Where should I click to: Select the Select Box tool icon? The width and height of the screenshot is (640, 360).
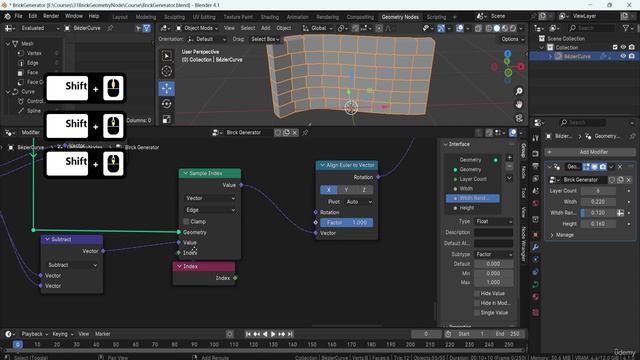click(167, 56)
